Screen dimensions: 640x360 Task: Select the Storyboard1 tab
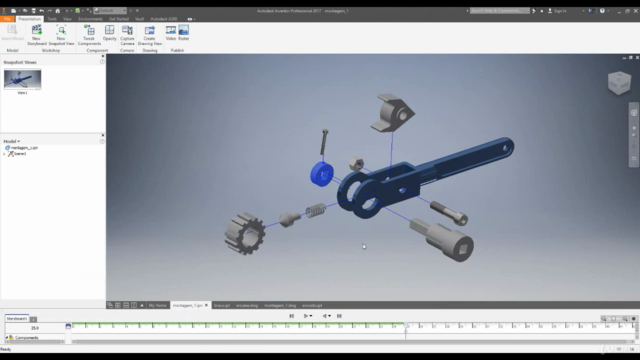(17, 319)
